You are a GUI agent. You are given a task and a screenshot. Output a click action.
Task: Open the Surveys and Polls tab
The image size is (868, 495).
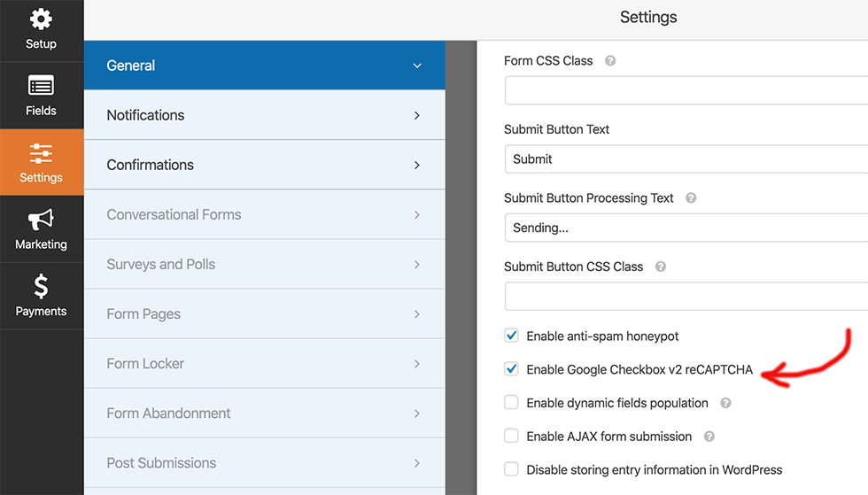[161, 264]
